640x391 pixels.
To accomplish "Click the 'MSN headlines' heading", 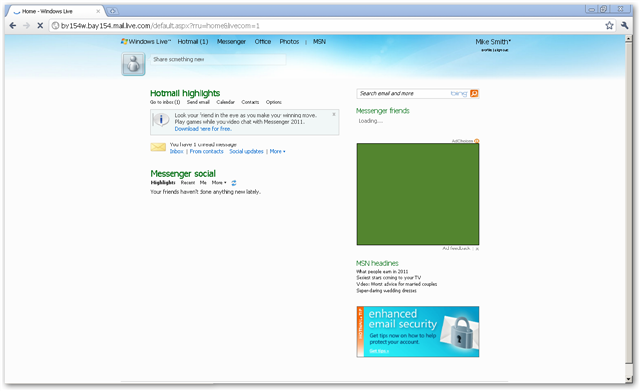I will coord(377,263).
